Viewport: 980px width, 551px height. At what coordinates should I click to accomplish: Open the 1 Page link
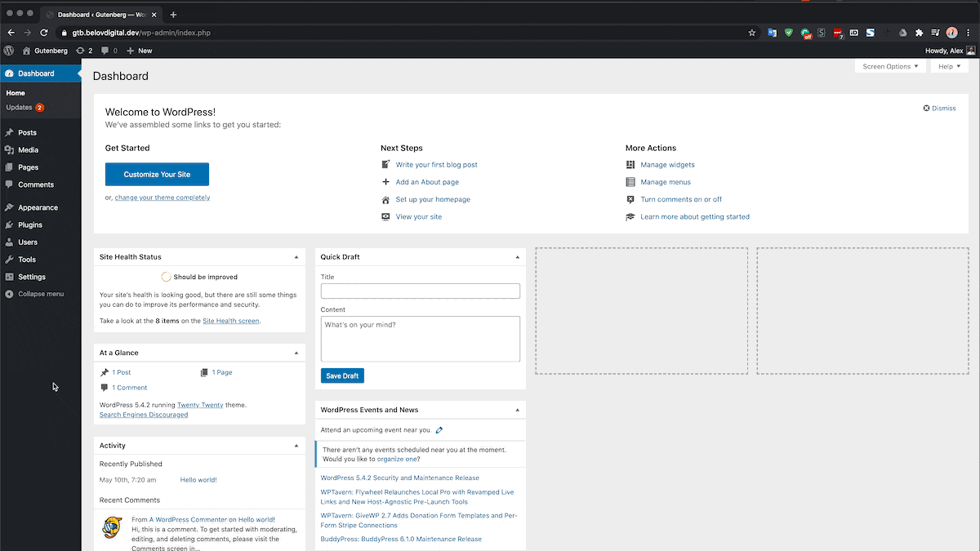coord(222,372)
